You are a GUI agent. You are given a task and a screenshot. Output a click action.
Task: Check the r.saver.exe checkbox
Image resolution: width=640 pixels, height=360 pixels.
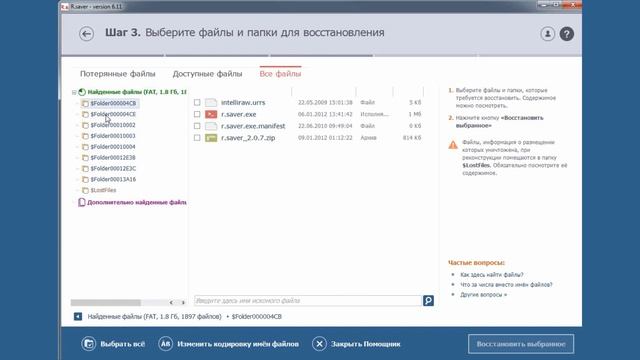(197, 114)
